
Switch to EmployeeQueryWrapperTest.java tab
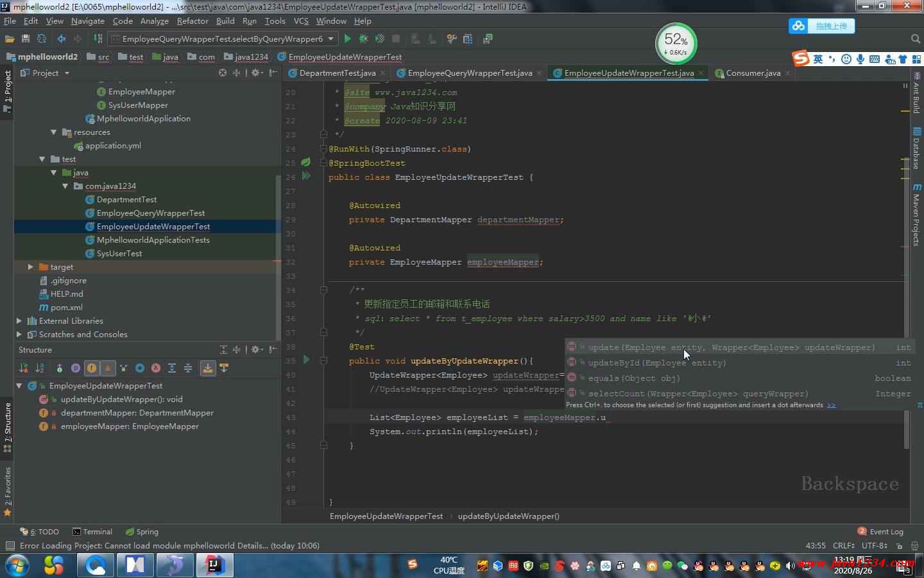click(470, 73)
